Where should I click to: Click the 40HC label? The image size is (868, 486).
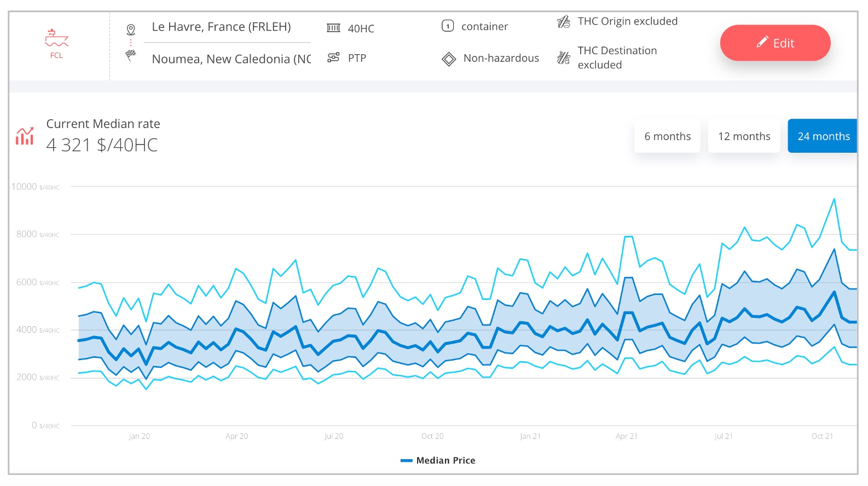click(361, 28)
